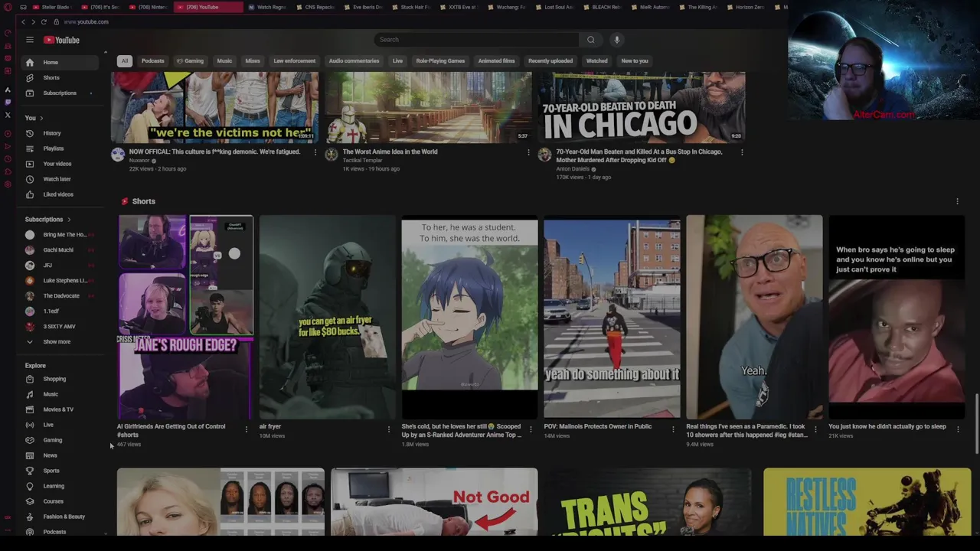
Task: Play the 'air fryer' short thumbnail
Action: coord(328,317)
